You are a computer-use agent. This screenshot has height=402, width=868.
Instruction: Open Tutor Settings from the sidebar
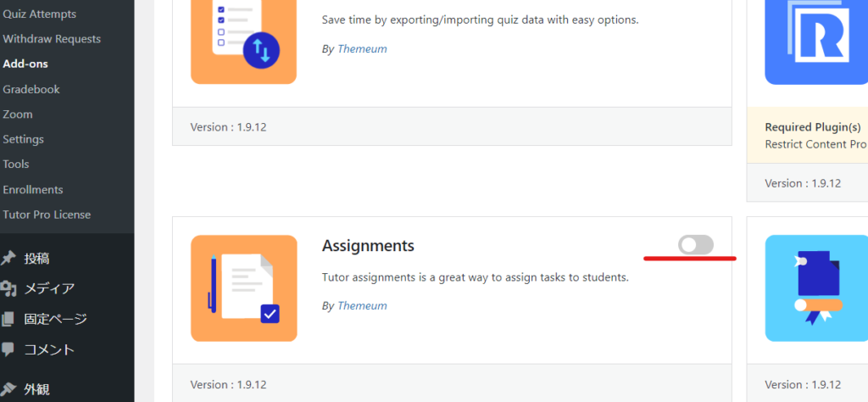[24, 139]
